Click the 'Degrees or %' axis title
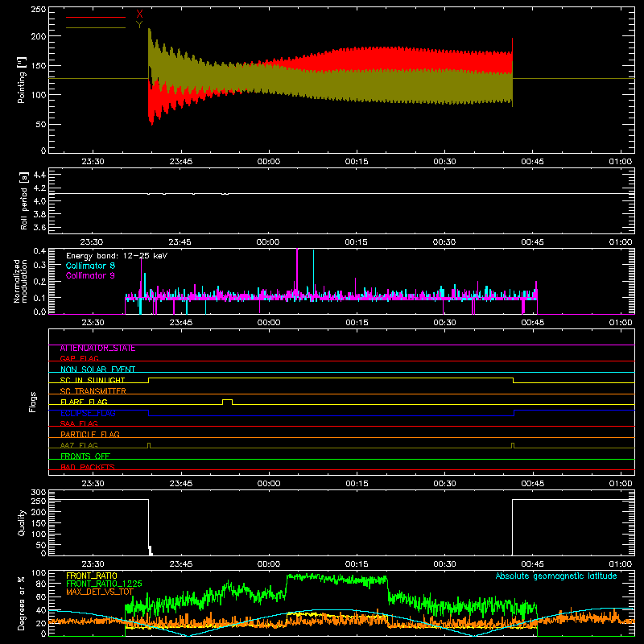Viewport: 644px width, 644px height. 21,603
